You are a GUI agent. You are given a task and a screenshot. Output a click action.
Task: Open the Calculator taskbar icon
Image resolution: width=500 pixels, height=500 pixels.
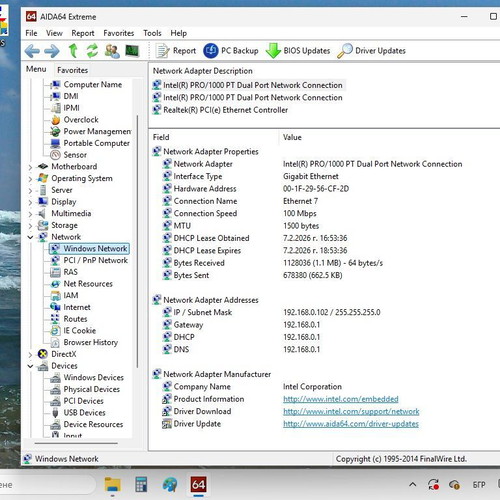coord(141,485)
